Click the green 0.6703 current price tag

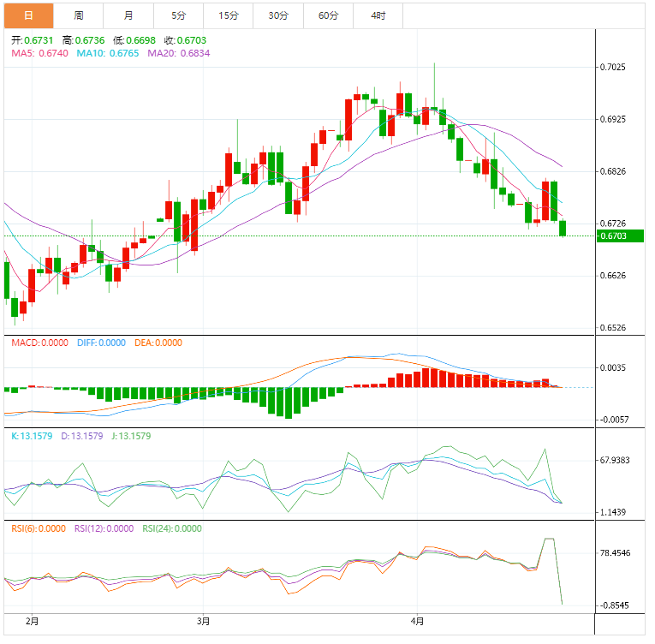tap(620, 236)
